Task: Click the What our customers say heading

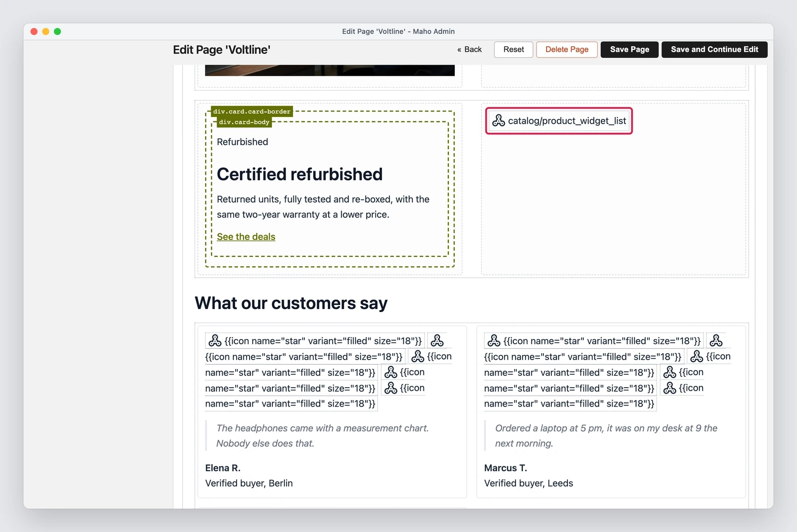Action: (x=291, y=303)
